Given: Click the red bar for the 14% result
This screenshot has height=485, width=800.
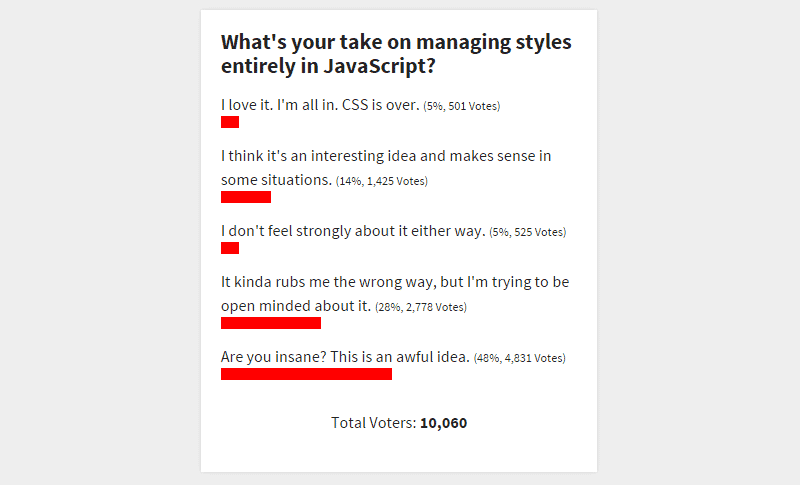Looking at the screenshot, I should (x=246, y=197).
